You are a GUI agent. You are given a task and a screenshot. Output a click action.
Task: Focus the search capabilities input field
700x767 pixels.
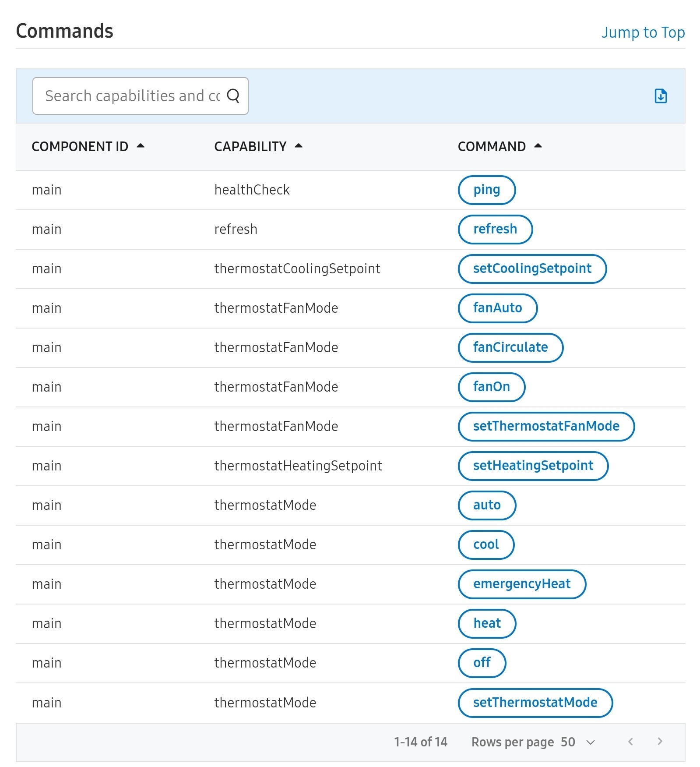pos(131,96)
